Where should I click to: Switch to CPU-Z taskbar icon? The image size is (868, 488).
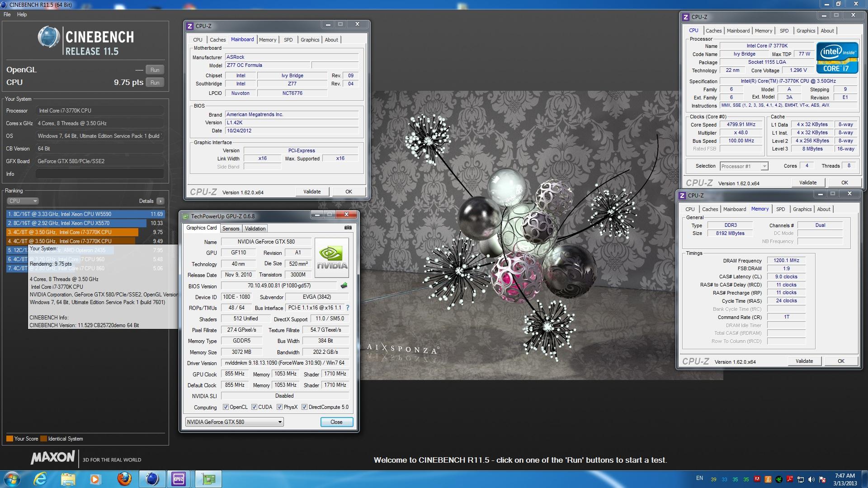179,479
